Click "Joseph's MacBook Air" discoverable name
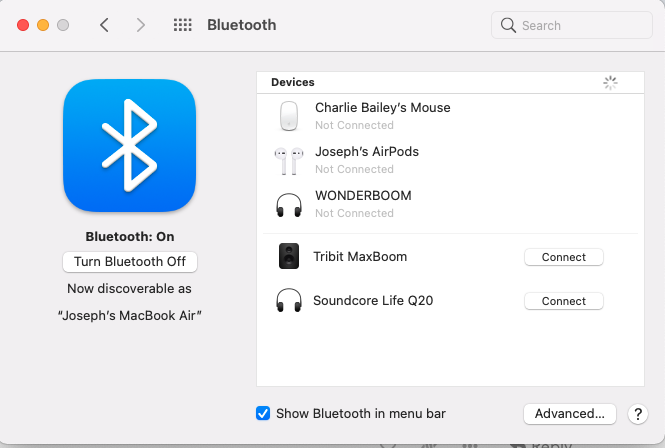This screenshot has height=448, width=665. click(x=130, y=316)
